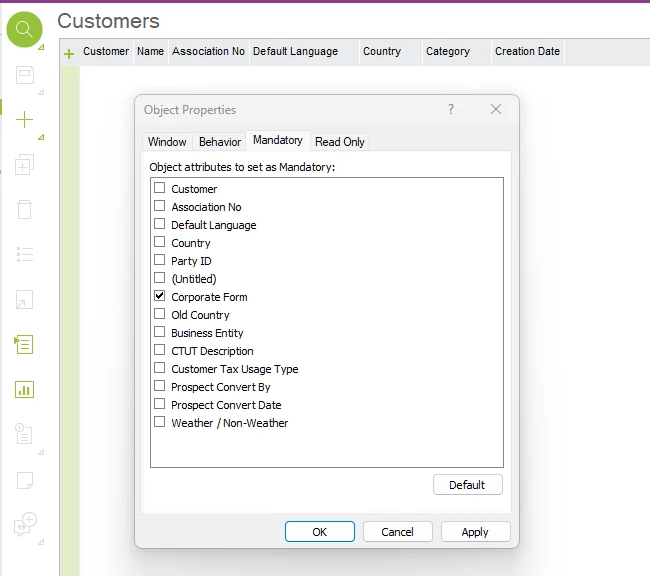Click the green plus New icon in sidebar
Image resolution: width=650 pixels, height=576 pixels.
25,120
